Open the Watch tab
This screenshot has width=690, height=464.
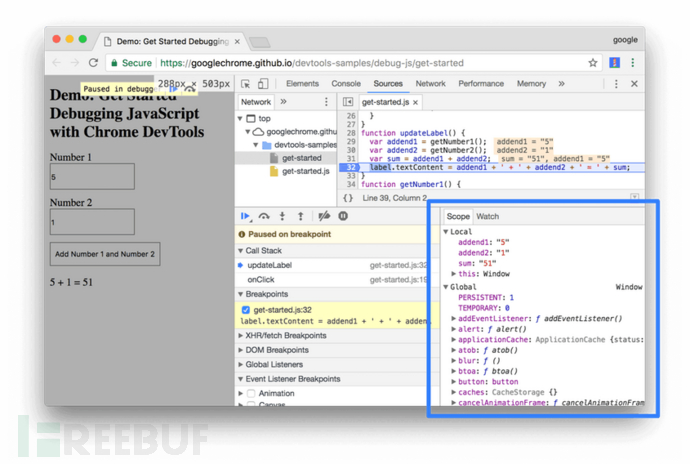pos(487,217)
